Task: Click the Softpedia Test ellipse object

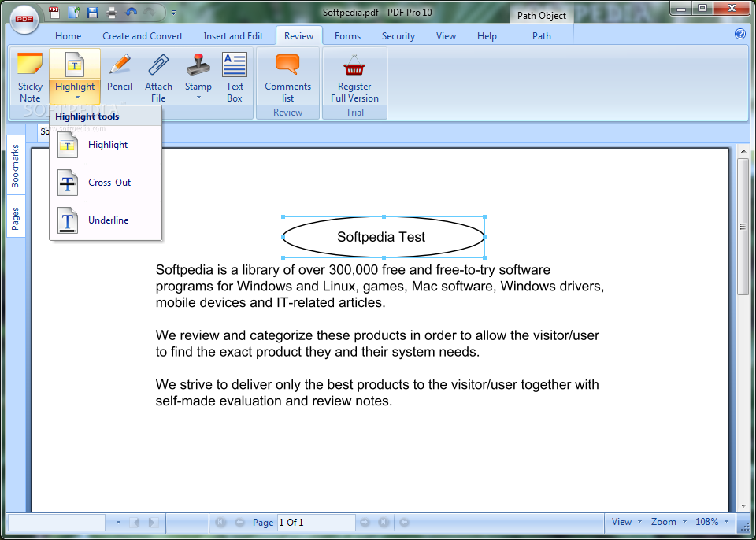Action: pos(384,237)
